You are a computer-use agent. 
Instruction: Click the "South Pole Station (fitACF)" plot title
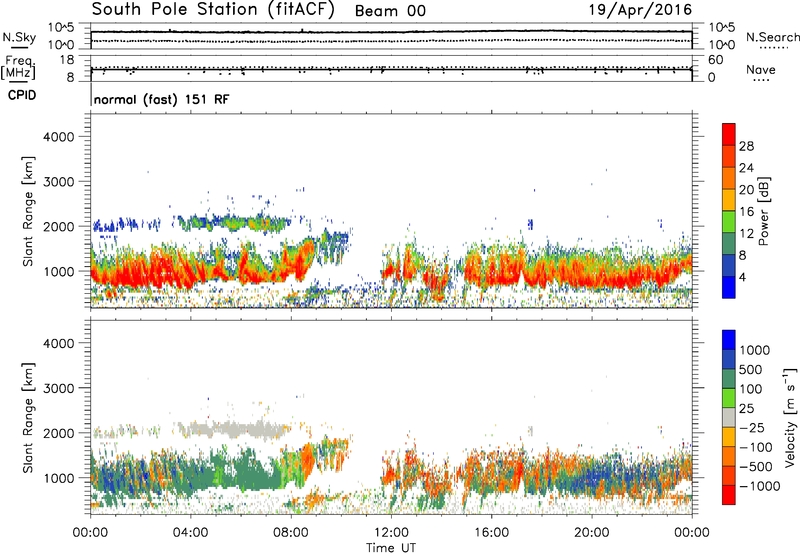pos(213,10)
